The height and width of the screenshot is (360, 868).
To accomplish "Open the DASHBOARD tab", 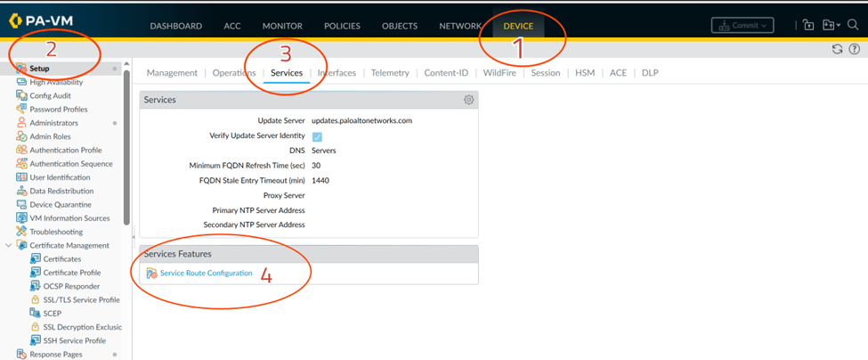I will [176, 26].
